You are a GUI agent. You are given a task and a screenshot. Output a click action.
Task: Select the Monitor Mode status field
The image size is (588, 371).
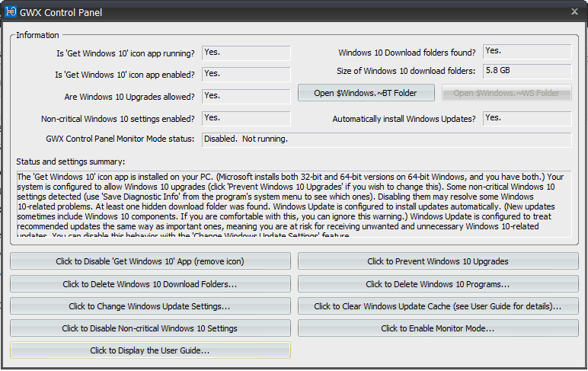click(387, 139)
